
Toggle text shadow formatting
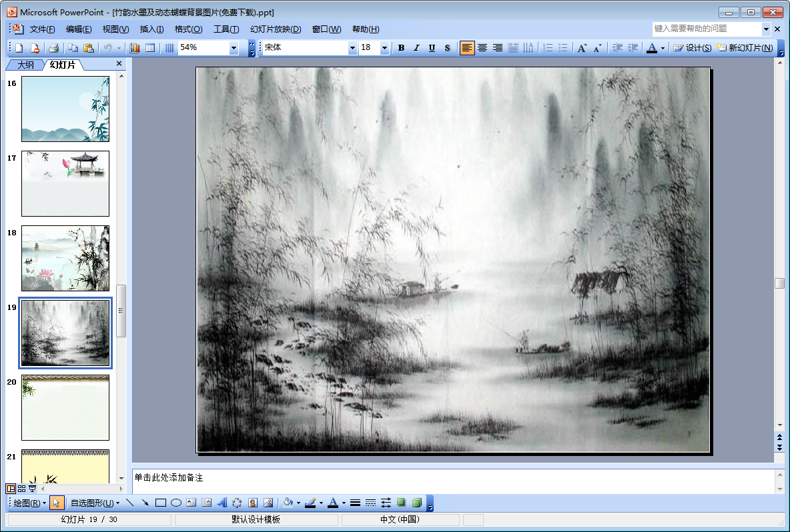pos(447,48)
